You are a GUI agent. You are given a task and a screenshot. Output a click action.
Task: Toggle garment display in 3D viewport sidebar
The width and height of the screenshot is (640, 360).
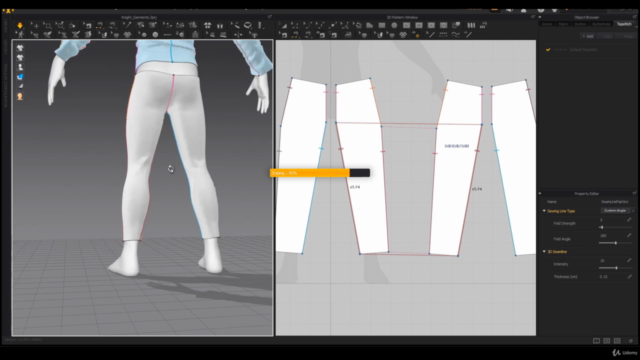pos(20,48)
